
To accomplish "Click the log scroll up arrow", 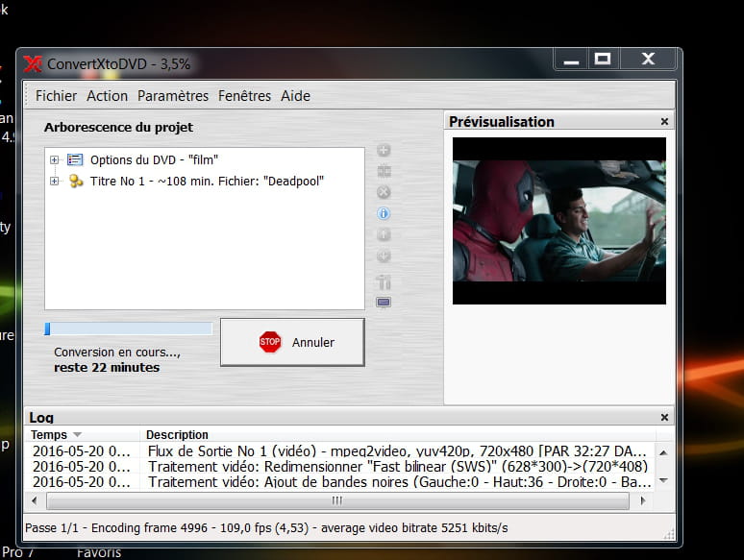I will point(664,452).
